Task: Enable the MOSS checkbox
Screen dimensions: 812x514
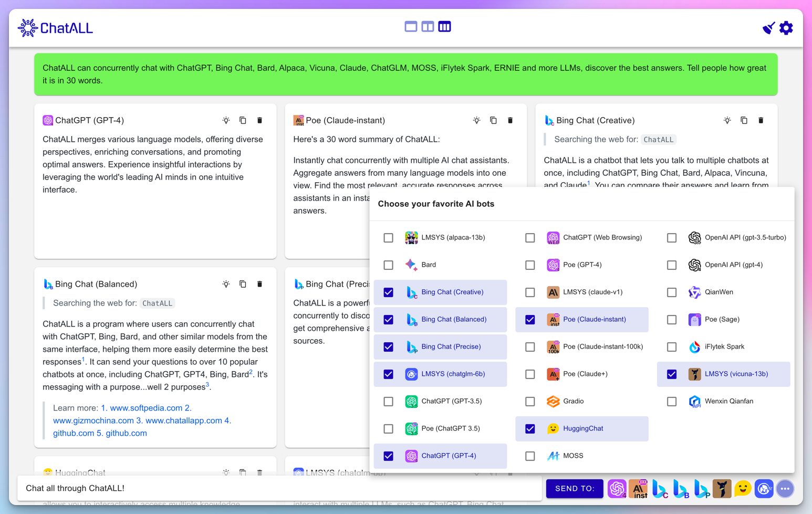Action: tap(530, 456)
